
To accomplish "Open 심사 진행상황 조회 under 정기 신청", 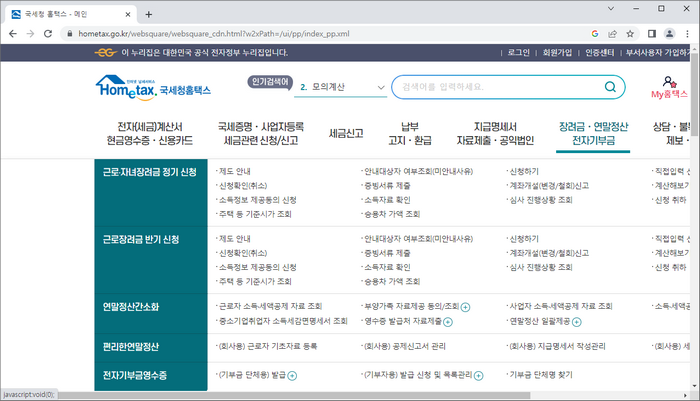I will (x=541, y=200).
